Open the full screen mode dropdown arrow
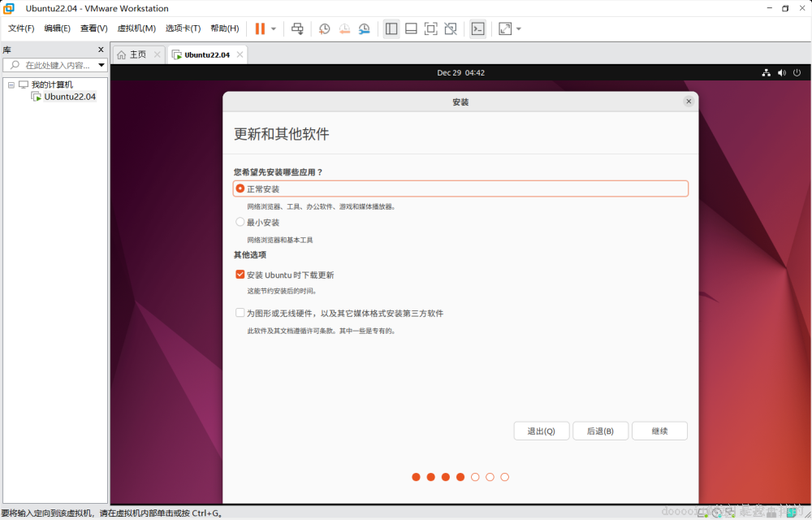Screen dimensions: 812x520 coord(516,28)
